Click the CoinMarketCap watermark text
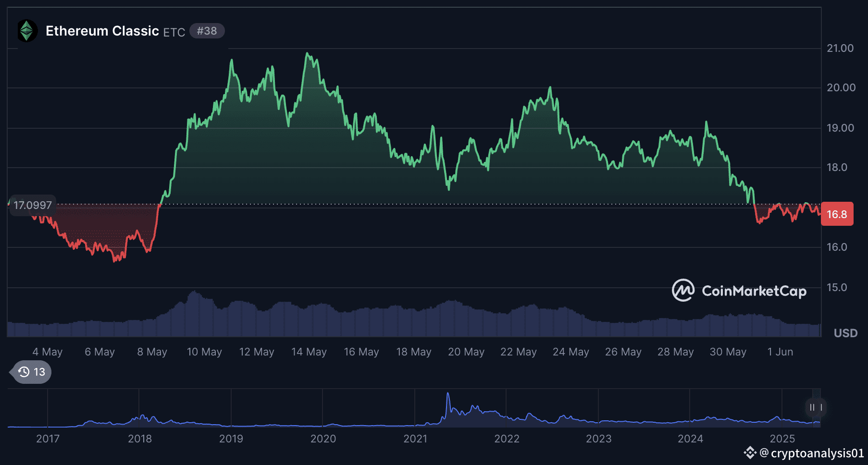The width and height of the screenshot is (868, 465). (x=754, y=291)
